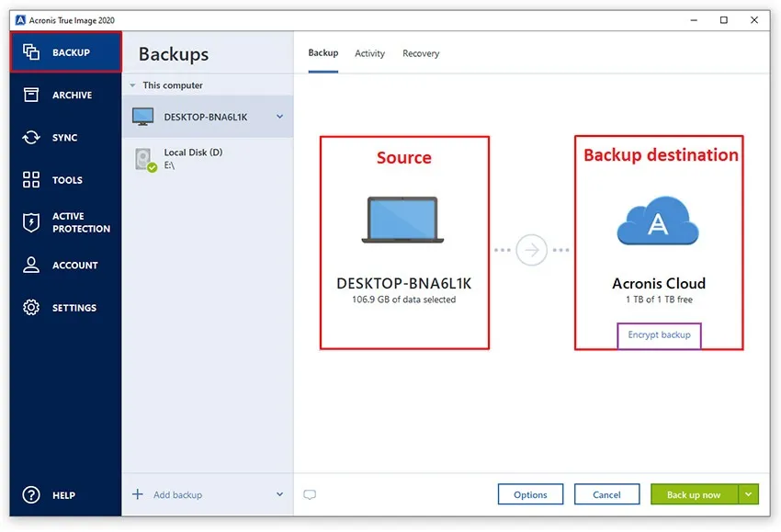The height and width of the screenshot is (532, 781).
Task: Collapse the DESKTOP-BNA6L1K backup entry
Action: click(279, 116)
